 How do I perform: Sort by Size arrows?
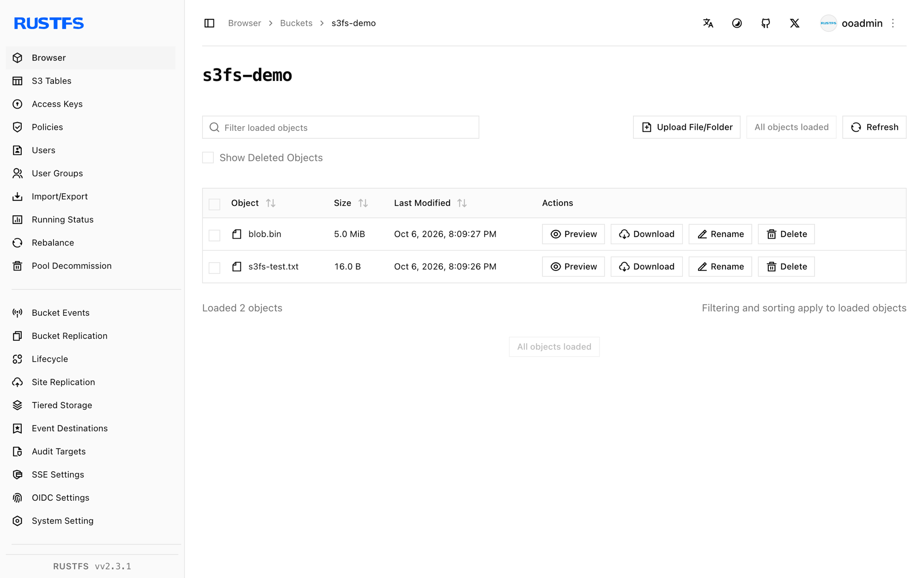point(363,203)
